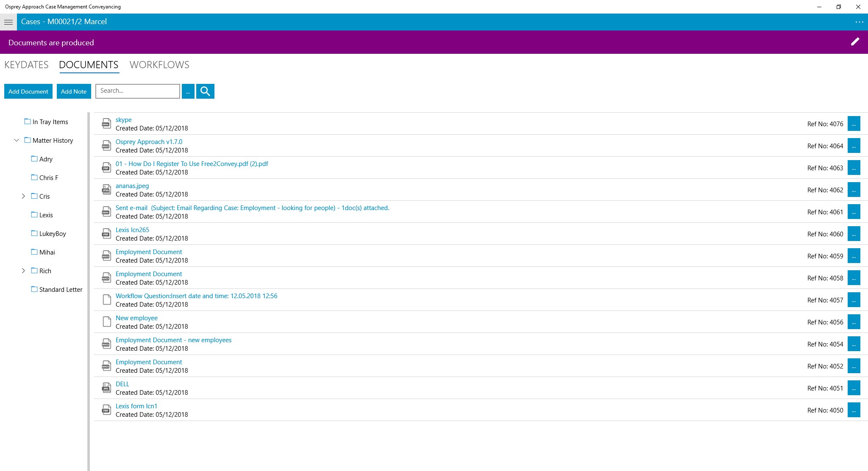The image size is (868, 471).
Task: Click the Add Note button
Action: (74, 91)
